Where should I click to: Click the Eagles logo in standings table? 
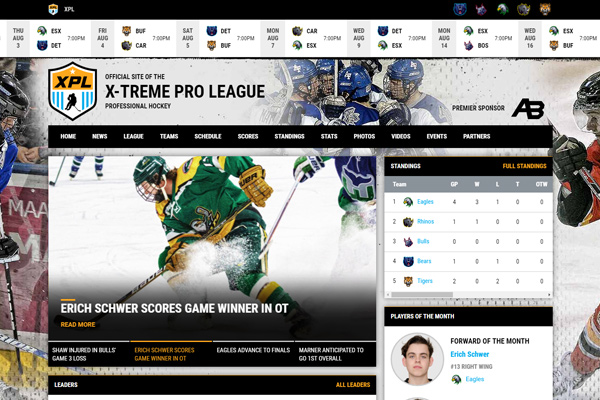pyautogui.click(x=408, y=202)
